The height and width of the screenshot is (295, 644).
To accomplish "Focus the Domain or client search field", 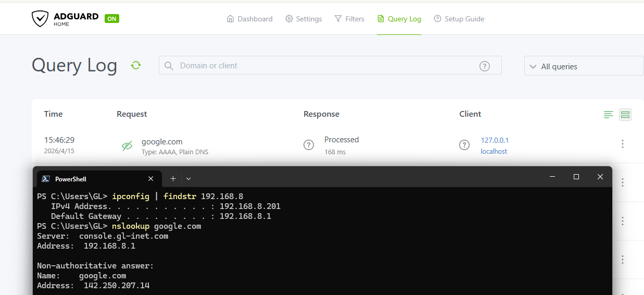I will click(330, 66).
